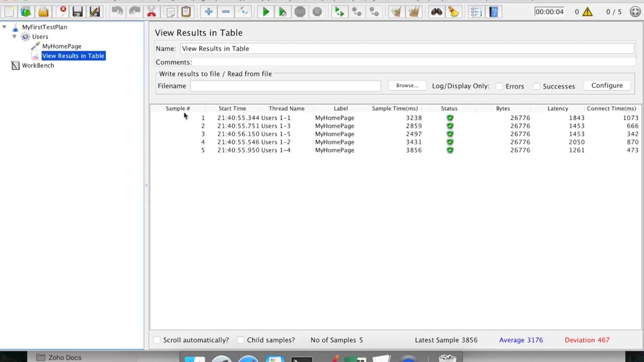Toggle Scroll automatically checkbox
The height and width of the screenshot is (362, 644).
(x=157, y=340)
